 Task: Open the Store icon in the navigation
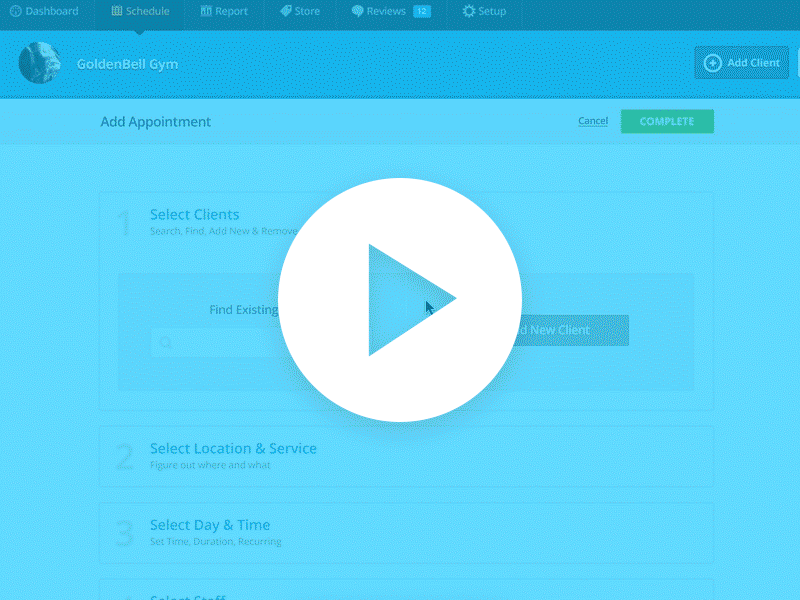[x=285, y=11]
